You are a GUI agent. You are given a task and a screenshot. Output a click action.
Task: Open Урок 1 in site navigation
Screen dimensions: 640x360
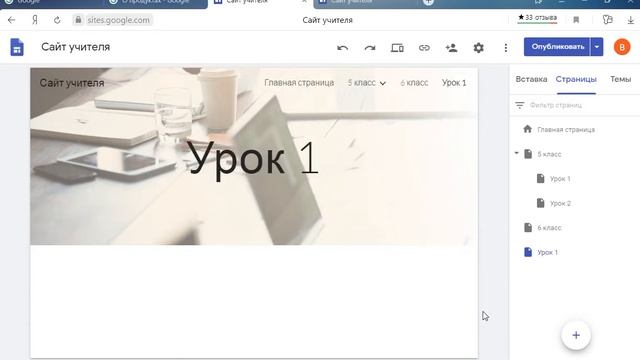[x=454, y=83]
